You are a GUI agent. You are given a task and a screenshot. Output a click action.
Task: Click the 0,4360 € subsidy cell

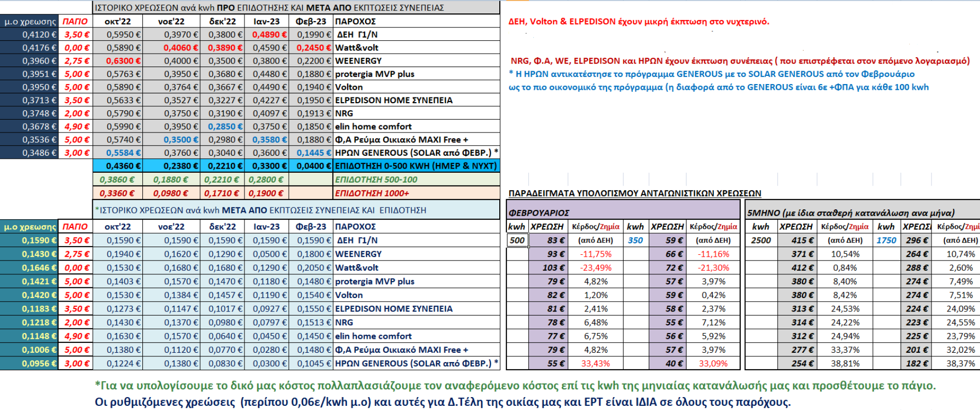118,166
